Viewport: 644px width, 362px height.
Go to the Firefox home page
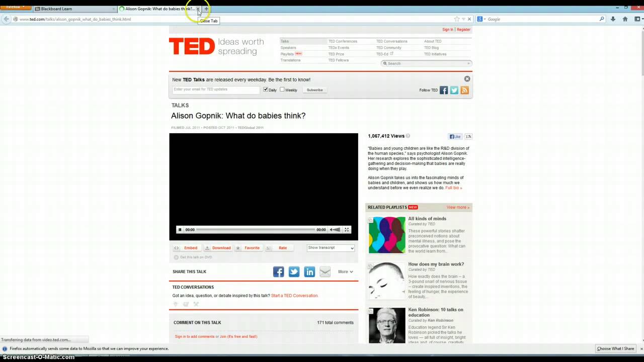click(625, 19)
